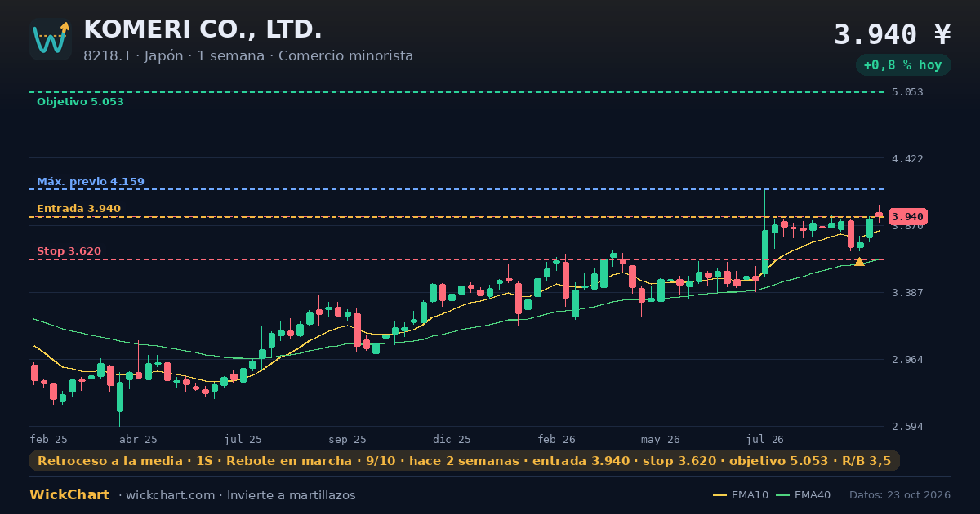Viewport: 980px width, 514px height.
Task: Click the "dic 25" date axis label
Action: tap(452, 440)
